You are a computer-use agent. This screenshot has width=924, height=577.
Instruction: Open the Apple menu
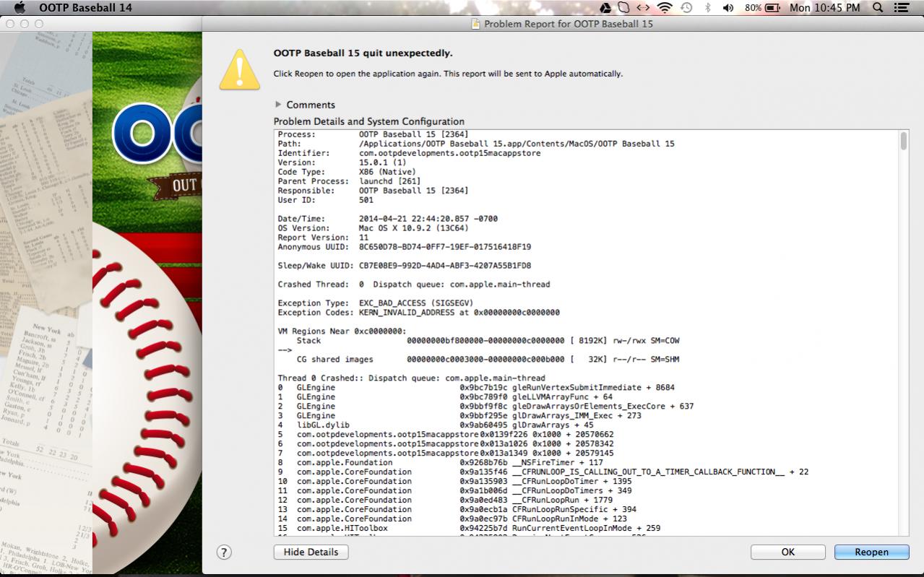tap(20, 8)
